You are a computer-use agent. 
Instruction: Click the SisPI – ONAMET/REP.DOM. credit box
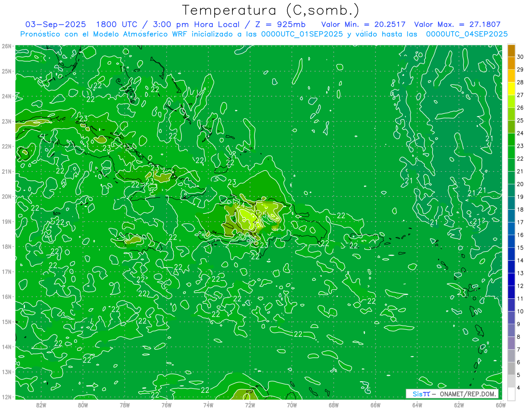point(452,394)
